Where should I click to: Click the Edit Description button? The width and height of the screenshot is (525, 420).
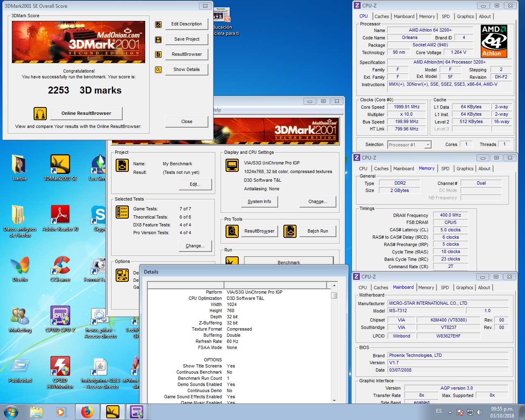point(187,24)
